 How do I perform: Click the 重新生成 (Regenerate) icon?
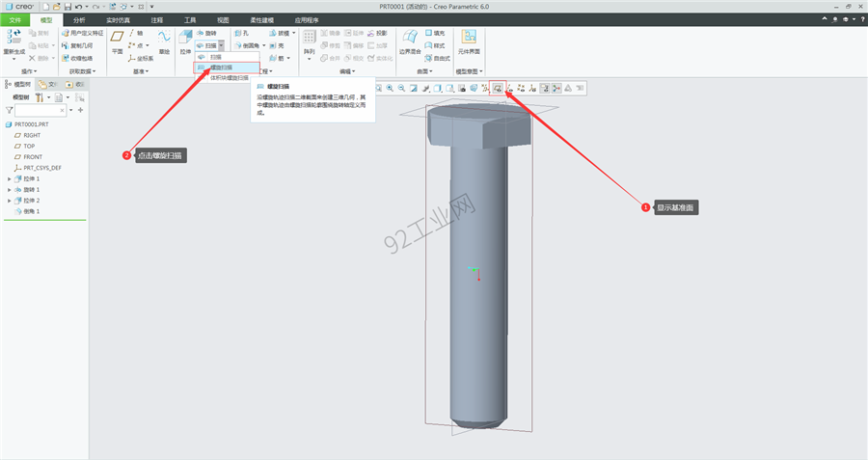(x=14, y=37)
